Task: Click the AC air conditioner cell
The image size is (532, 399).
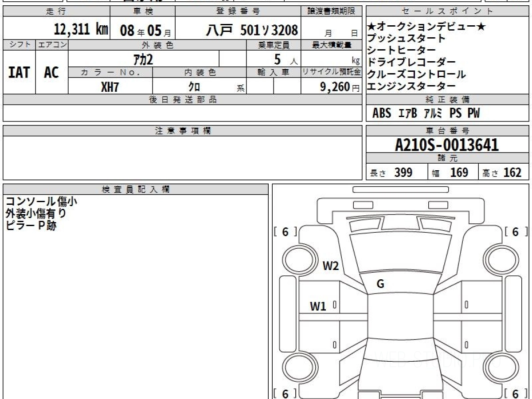Action: click(51, 72)
